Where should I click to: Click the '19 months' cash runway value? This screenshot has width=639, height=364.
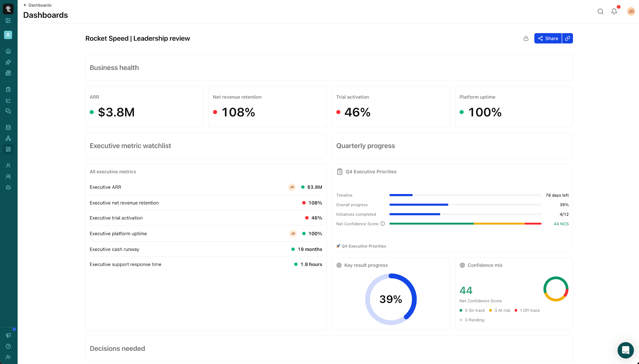pyautogui.click(x=310, y=249)
